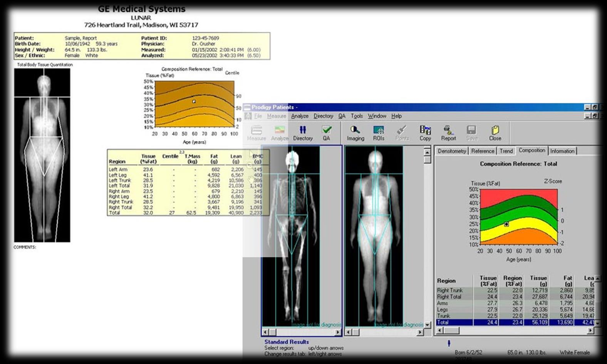This screenshot has width=607, height=364.
Task: Click the body scan image on the report
Action: [x=42, y=155]
